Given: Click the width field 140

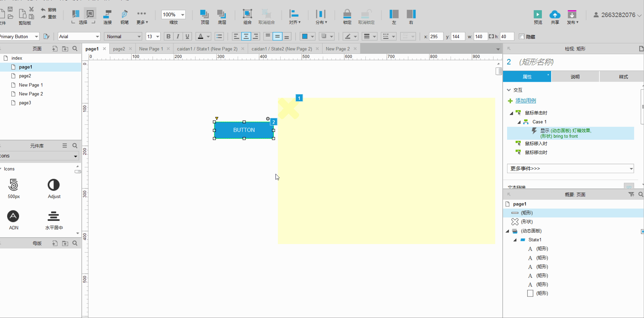Looking at the screenshot, I should pos(481,36).
